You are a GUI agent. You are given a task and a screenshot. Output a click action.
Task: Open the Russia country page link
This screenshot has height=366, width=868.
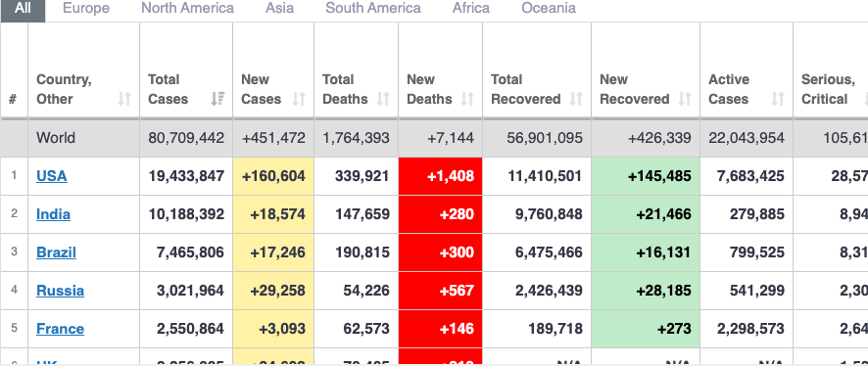pos(61,291)
